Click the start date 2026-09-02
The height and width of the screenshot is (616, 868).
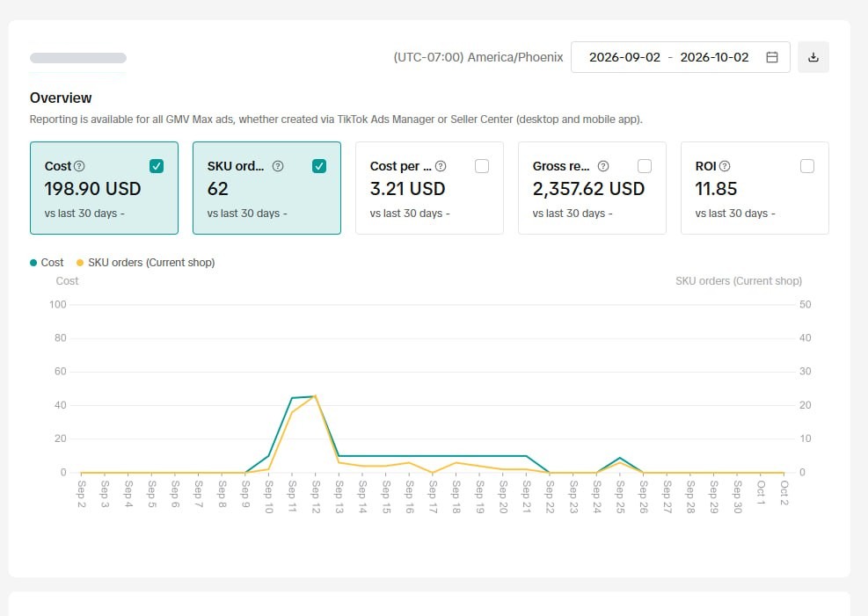tap(624, 57)
